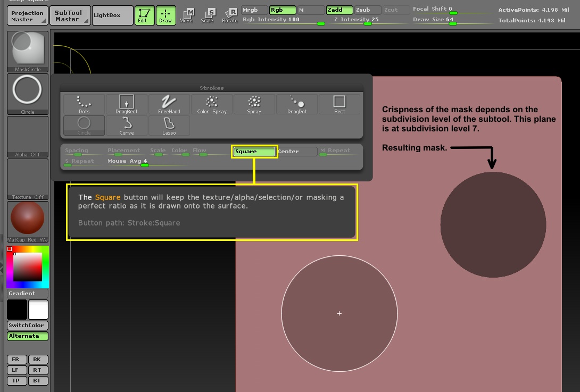Pick a color in the color picker square
The height and width of the screenshot is (392, 580).
[28, 267]
